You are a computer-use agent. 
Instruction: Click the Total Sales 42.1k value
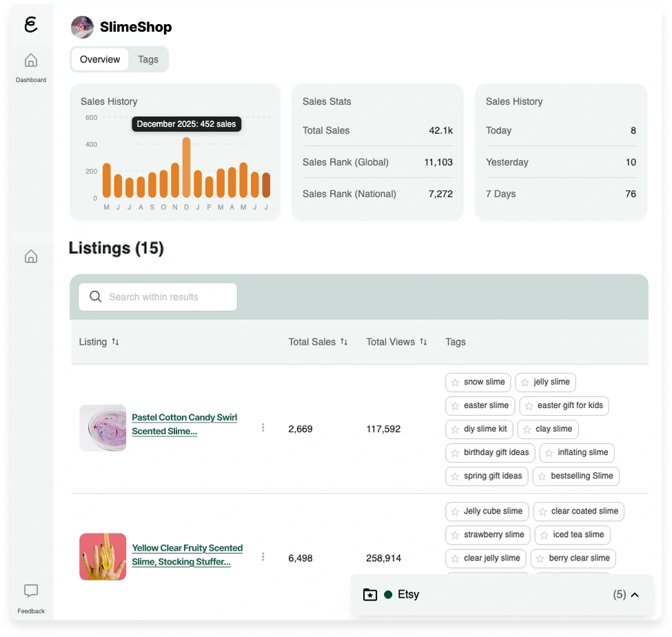[x=441, y=130]
